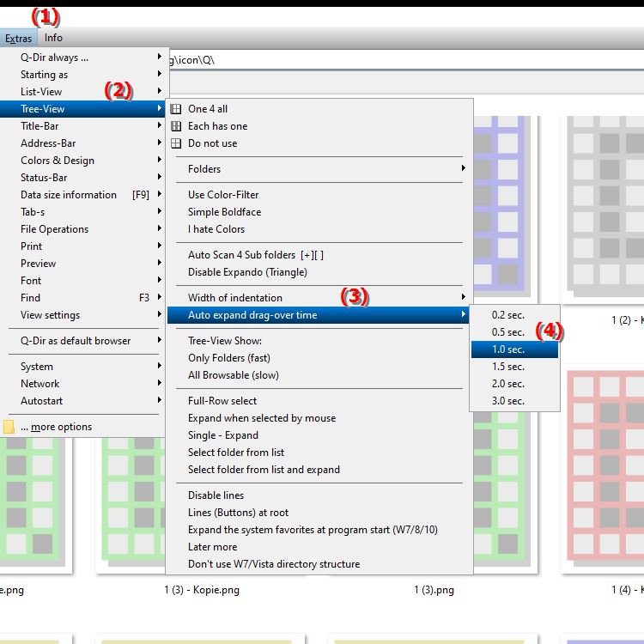
Task: Select Auto expand drag-over time entry
Action: 318,315
